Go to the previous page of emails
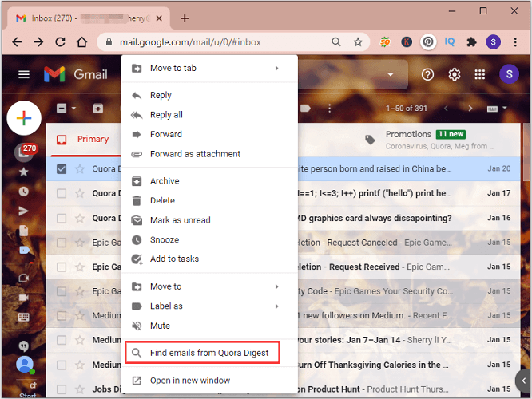This screenshot has width=532, height=399. 446,109
